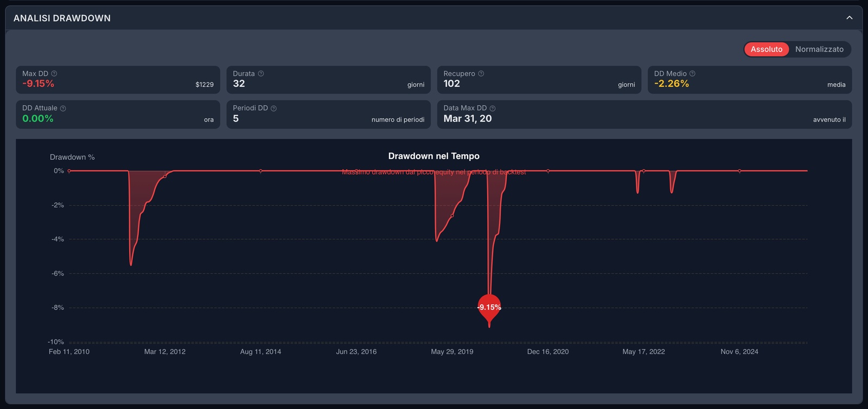Click the -9.15% Max DD value
The height and width of the screenshot is (409, 868).
pyautogui.click(x=38, y=84)
